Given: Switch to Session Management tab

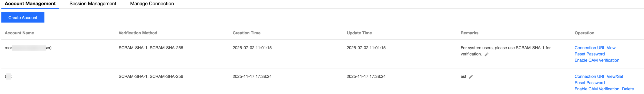Looking at the screenshot, I should pos(93,4).
